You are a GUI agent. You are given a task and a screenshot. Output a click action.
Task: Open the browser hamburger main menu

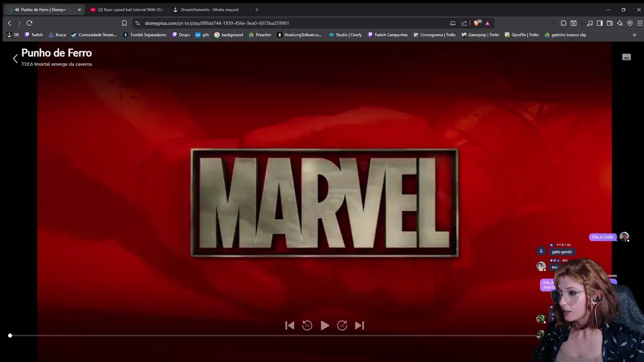coord(639,23)
